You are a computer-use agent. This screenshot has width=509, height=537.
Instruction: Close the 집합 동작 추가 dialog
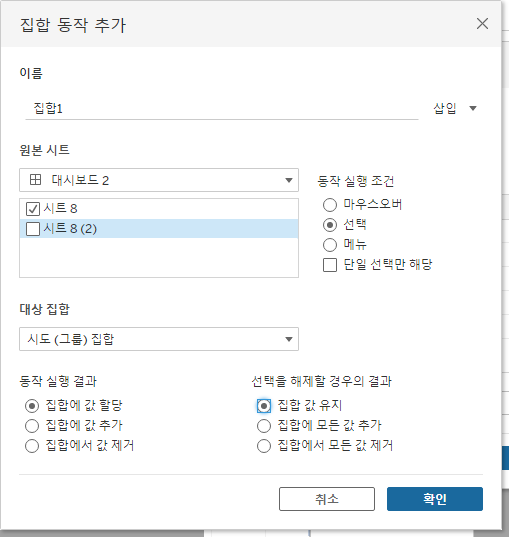click(482, 24)
